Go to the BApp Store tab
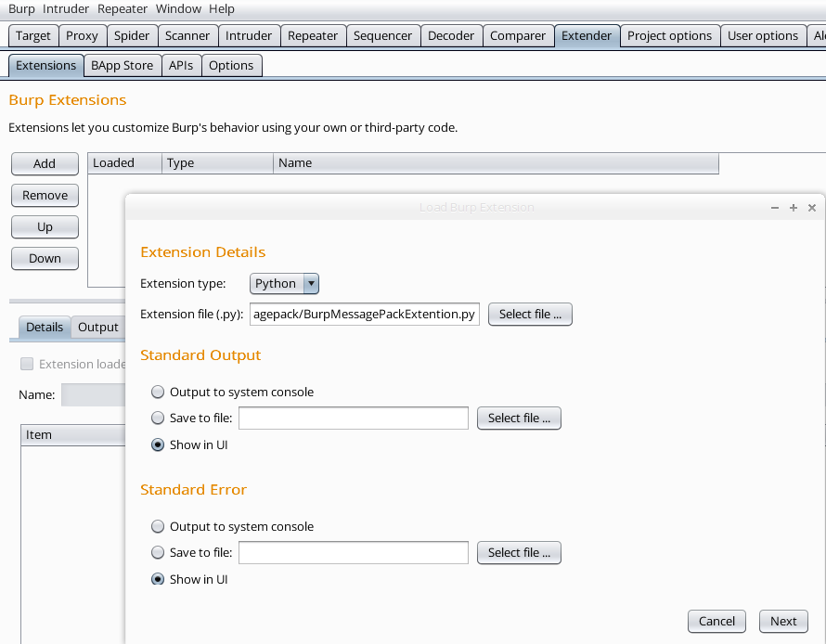 tap(122, 66)
